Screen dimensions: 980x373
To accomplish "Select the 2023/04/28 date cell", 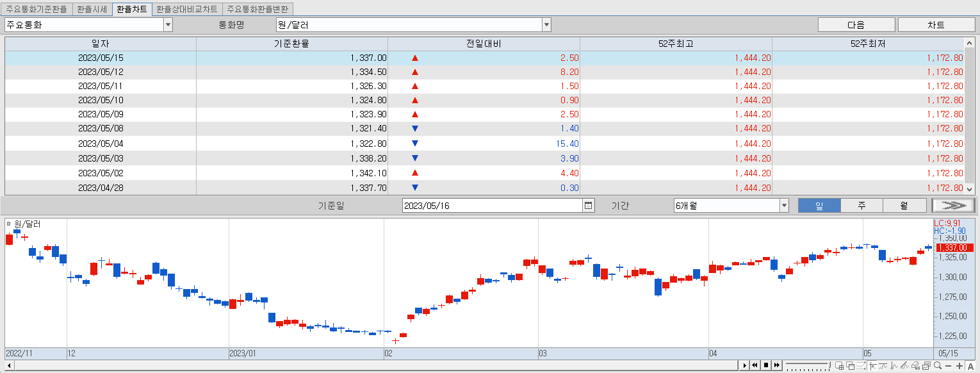I will coord(101,188).
